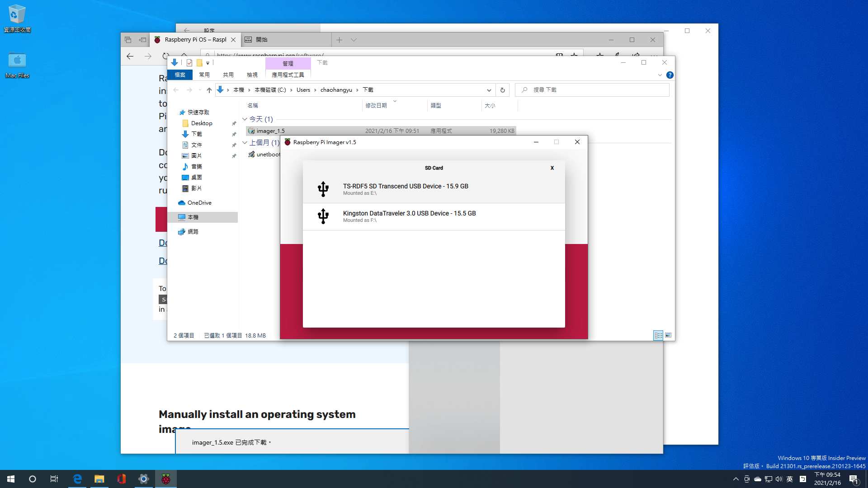Open Raspberry Pi Imager from the taskbar
This screenshot has width=868, height=488.
(166, 479)
